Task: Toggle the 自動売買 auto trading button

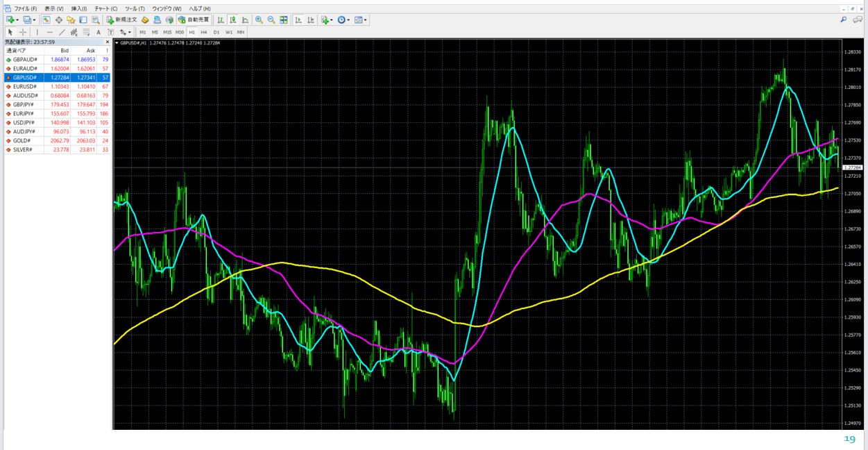Action: (x=194, y=20)
